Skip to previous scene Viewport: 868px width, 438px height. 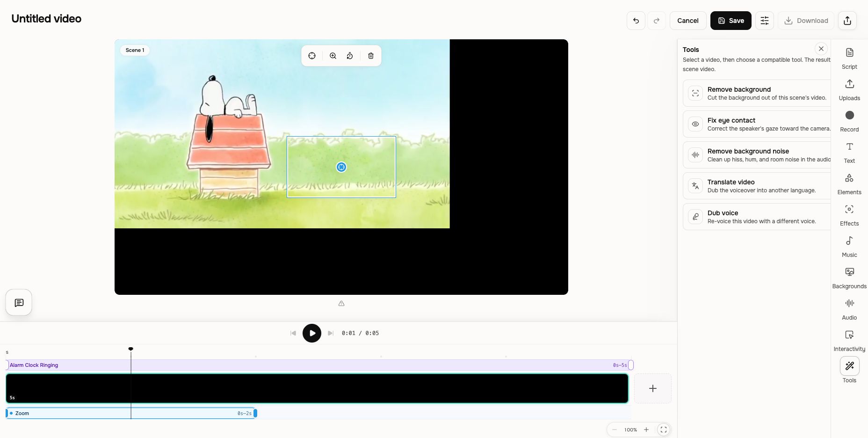pyautogui.click(x=293, y=333)
